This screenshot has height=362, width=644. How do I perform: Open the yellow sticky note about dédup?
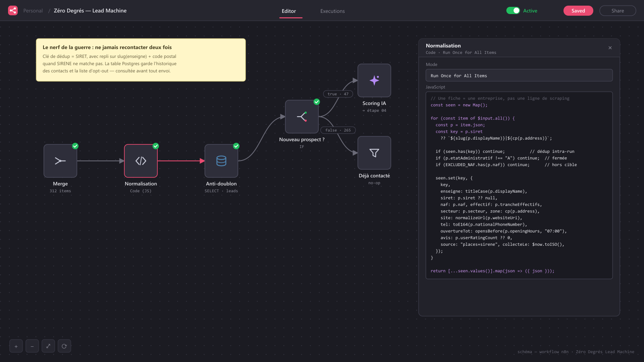[141, 60]
